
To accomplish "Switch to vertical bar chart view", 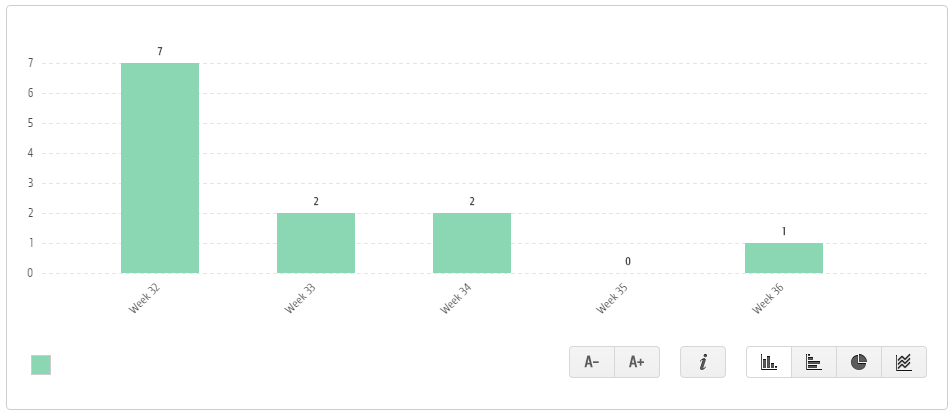I will [x=769, y=362].
